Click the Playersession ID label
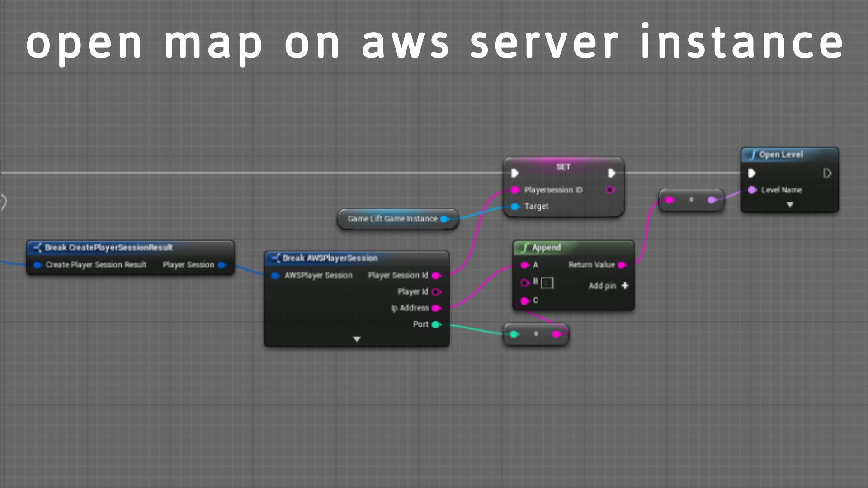Image resolution: width=868 pixels, height=488 pixels. coord(553,190)
